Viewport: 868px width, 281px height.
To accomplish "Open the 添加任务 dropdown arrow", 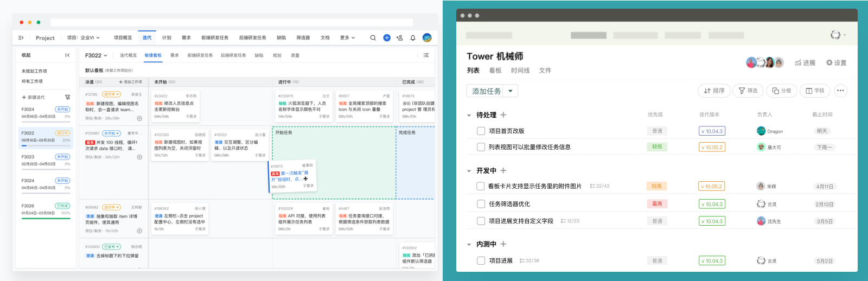I will click(510, 91).
